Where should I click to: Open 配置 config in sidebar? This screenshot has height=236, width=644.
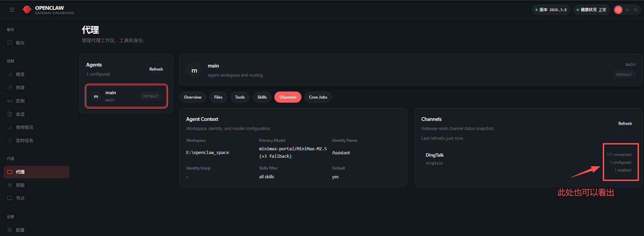(36, 230)
